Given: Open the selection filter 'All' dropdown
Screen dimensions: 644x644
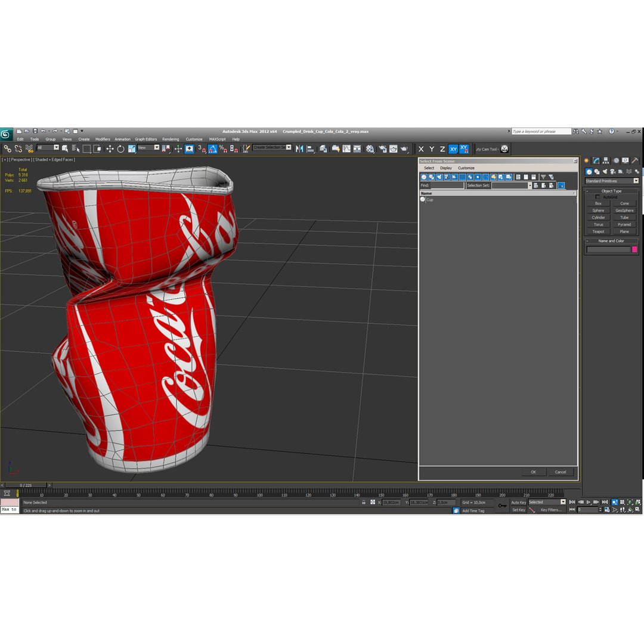Looking at the screenshot, I should 48,147.
